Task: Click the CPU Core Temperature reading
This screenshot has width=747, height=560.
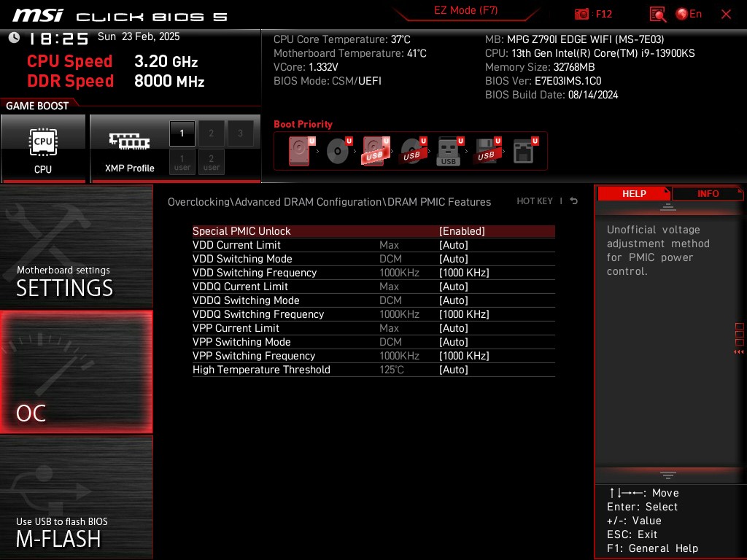Action: coord(342,39)
